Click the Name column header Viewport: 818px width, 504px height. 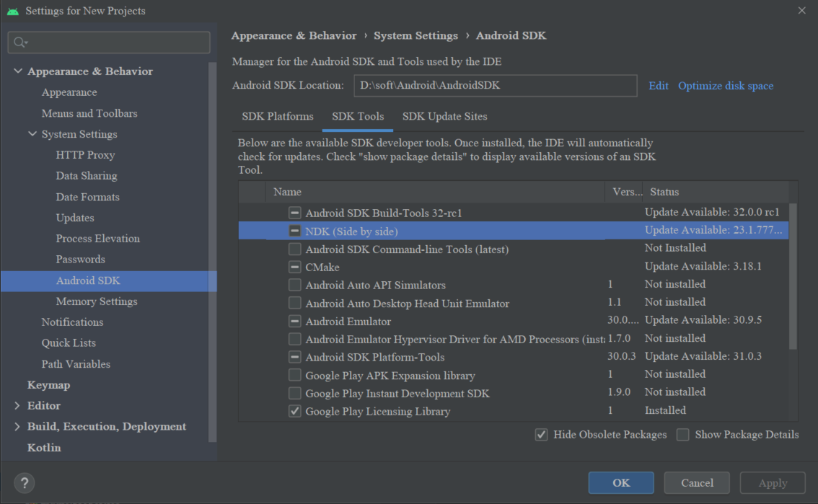pyautogui.click(x=435, y=192)
